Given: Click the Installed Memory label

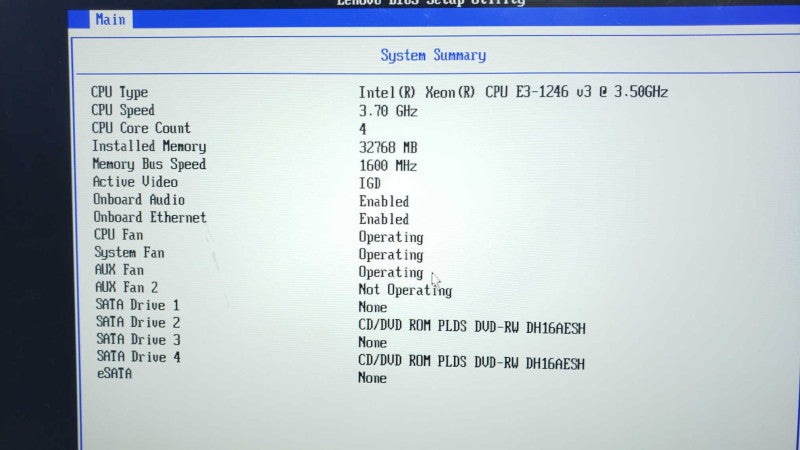Looking at the screenshot, I should tap(149, 146).
